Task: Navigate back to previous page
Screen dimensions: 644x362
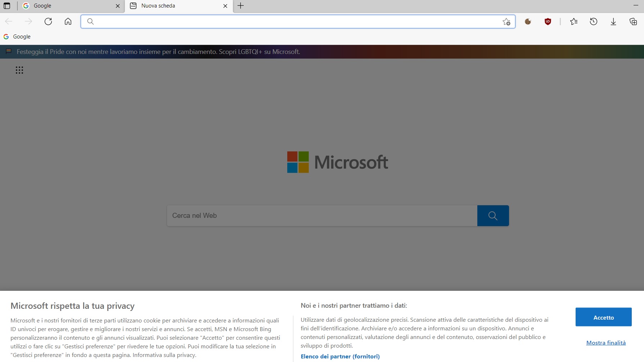Action: click(9, 21)
